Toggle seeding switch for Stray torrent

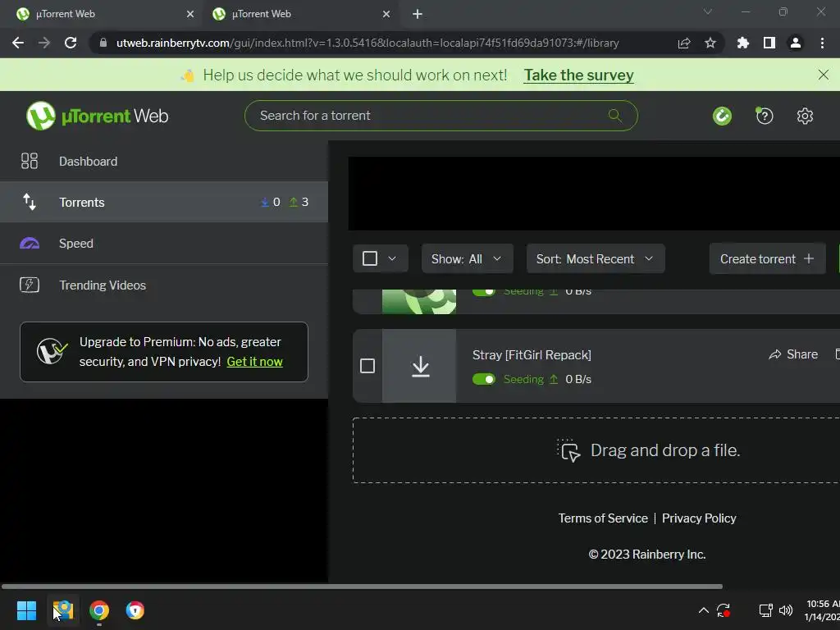pos(484,379)
